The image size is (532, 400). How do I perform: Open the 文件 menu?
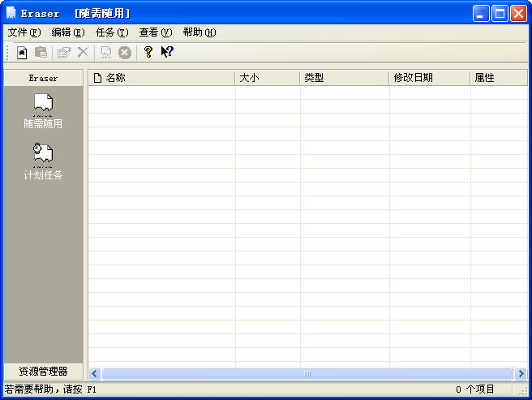[24, 32]
